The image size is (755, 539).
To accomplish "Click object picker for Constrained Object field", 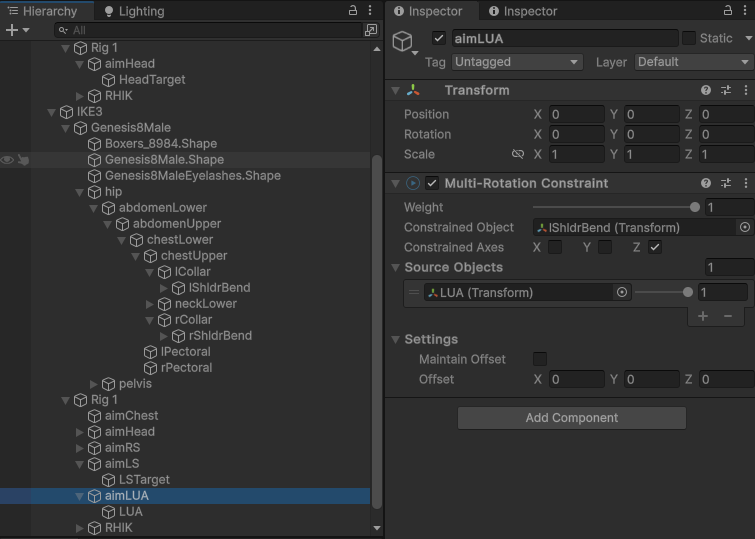I will (x=744, y=227).
